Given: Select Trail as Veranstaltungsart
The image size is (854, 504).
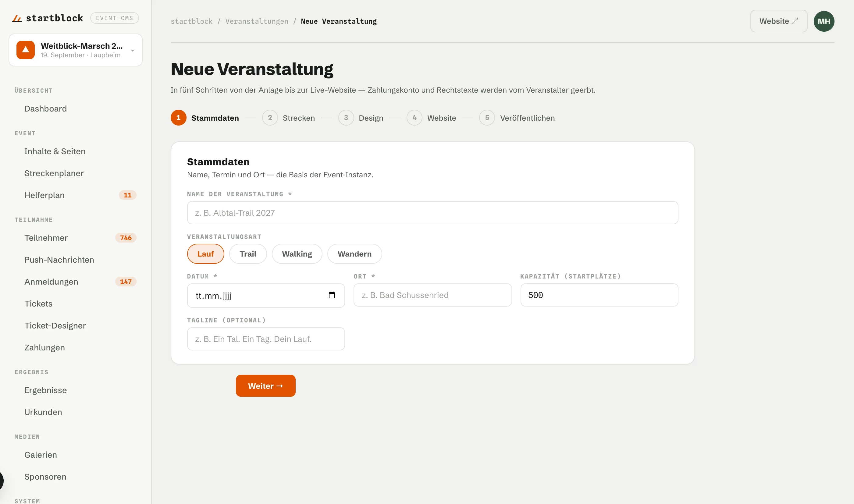Looking at the screenshot, I should point(248,254).
